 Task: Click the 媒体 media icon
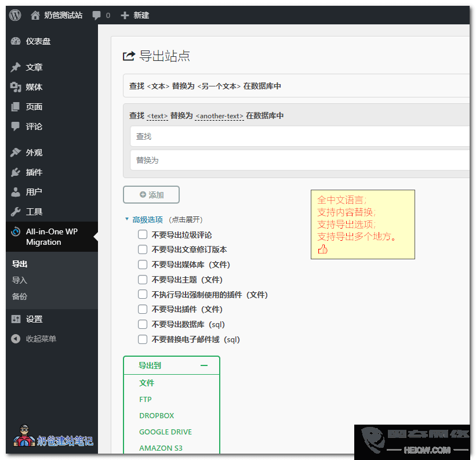coord(16,87)
